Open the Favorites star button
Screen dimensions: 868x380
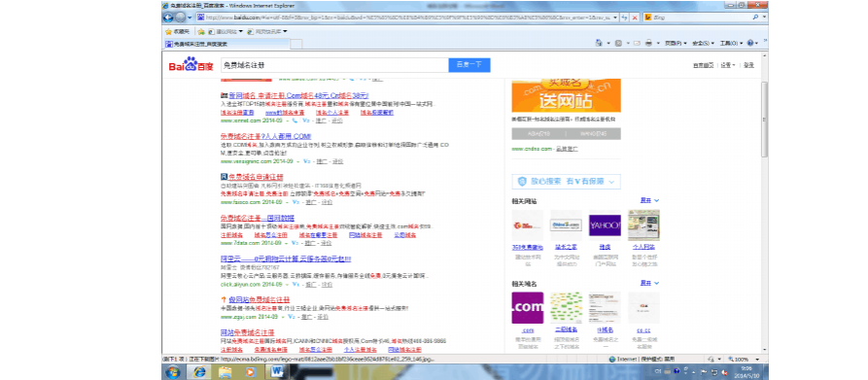coord(177,31)
